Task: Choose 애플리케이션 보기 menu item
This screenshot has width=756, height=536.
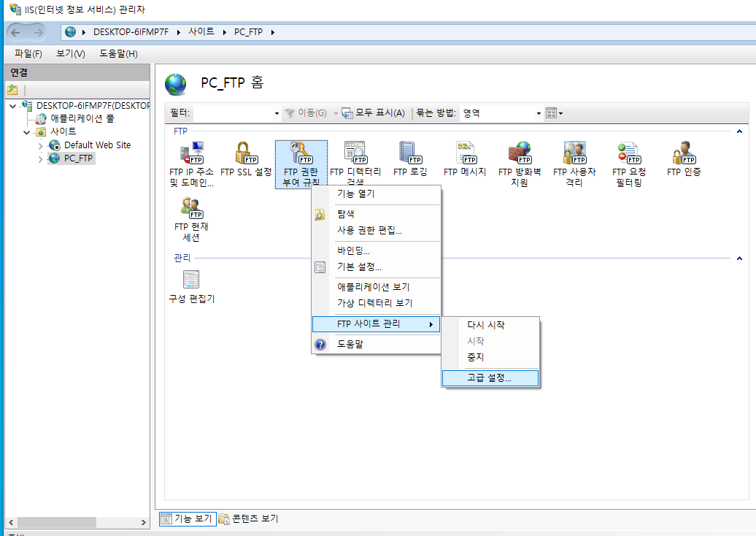Action: [x=376, y=287]
